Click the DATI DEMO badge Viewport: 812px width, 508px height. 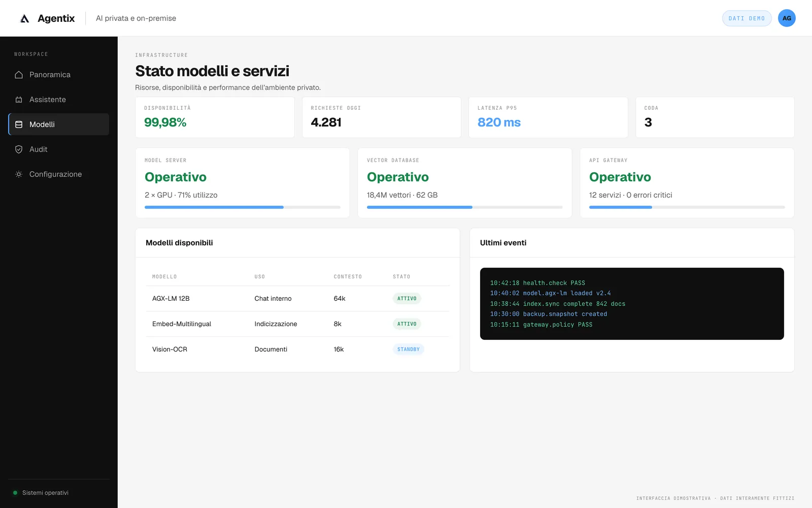(747, 18)
